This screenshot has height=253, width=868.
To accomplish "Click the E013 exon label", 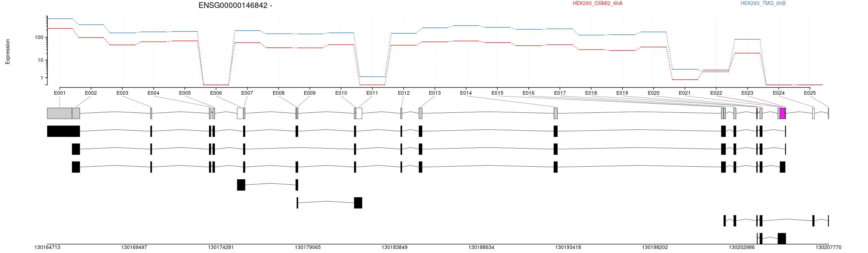I will click(x=435, y=93).
